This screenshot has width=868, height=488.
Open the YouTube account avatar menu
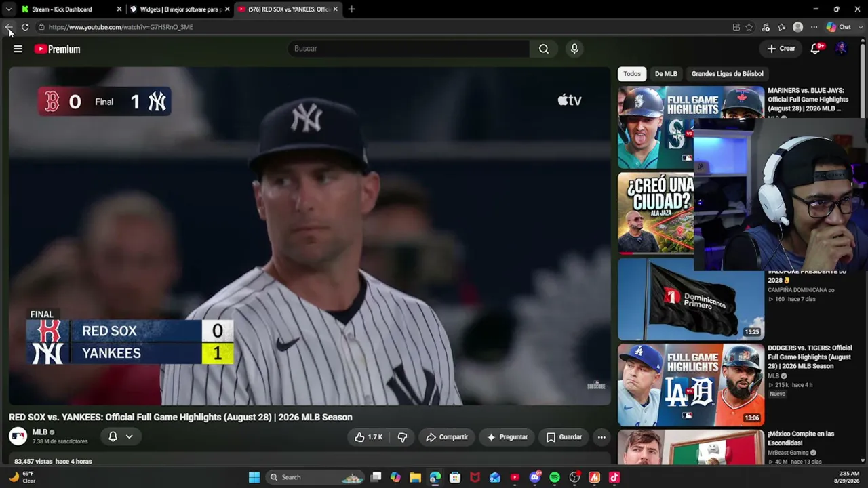pos(842,49)
